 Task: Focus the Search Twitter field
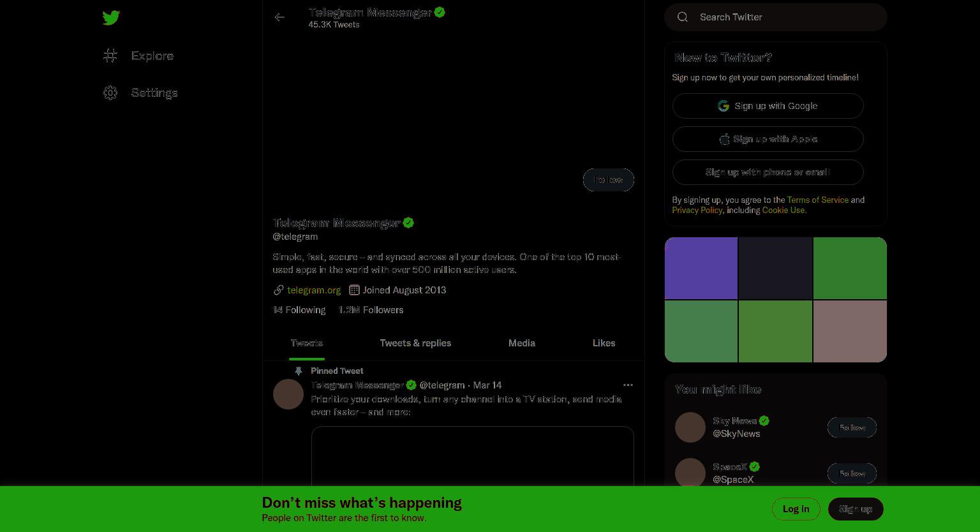[x=776, y=17]
